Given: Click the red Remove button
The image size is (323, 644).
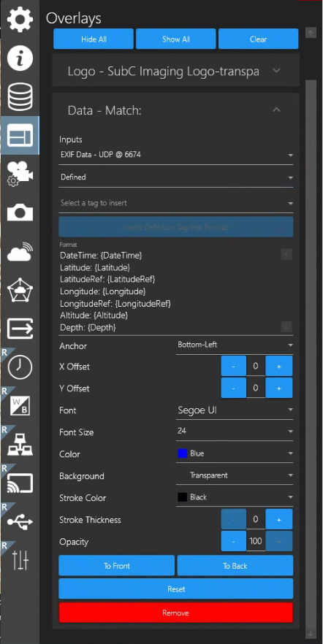Looking at the screenshot, I should [x=176, y=613].
